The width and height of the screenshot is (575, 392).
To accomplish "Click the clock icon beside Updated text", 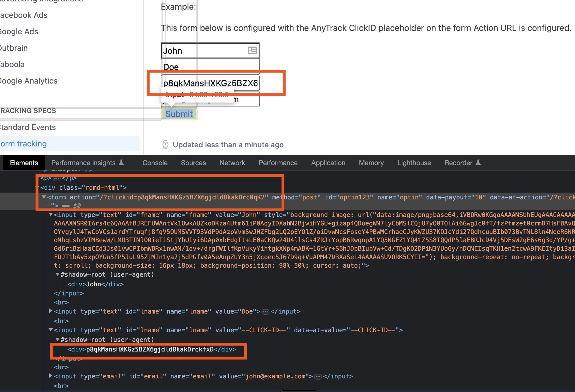I will pyautogui.click(x=165, y=145).
